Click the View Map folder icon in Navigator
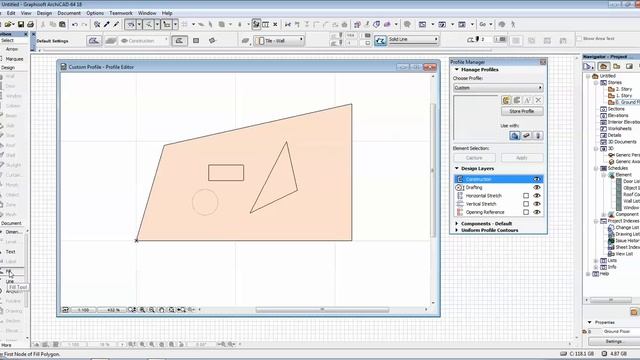The image size is (640, 360). [617, 67]
